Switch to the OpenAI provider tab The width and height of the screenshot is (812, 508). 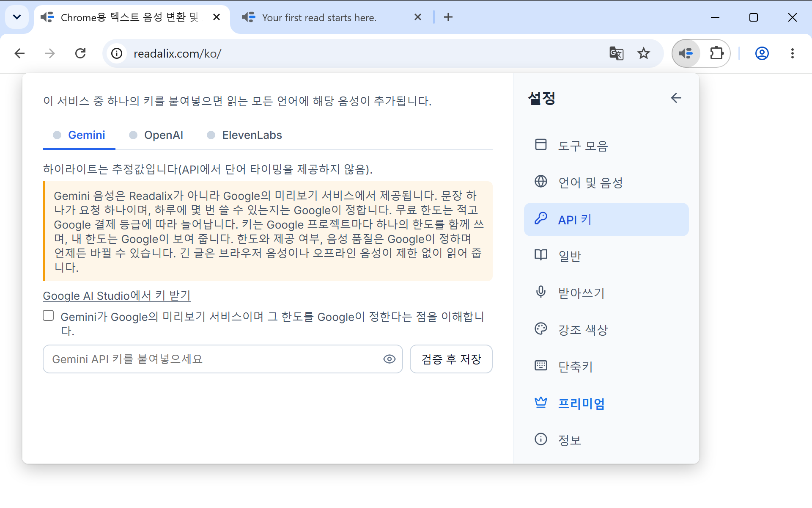(x=156, y=135)
